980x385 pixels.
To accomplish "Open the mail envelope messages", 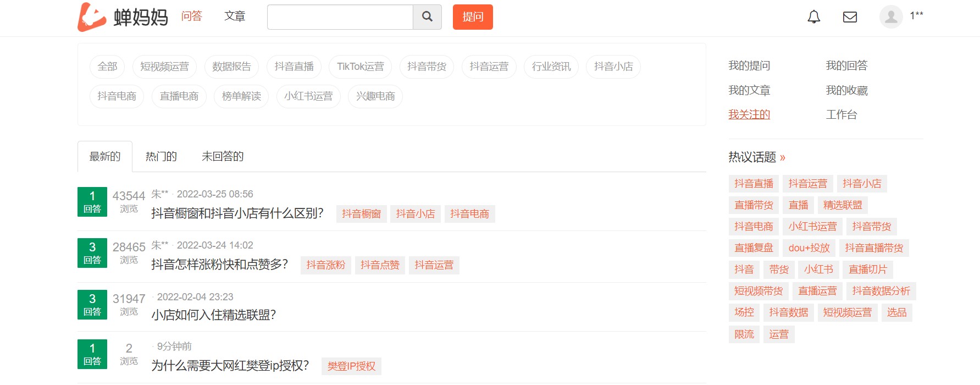I will (x=850, y=17).
